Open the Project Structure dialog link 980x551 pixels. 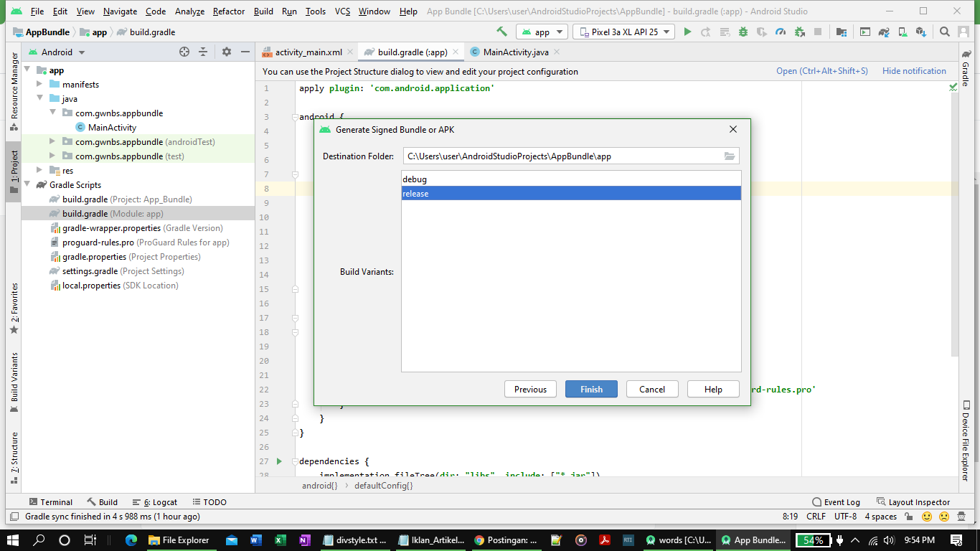click(x=821, y=70)
